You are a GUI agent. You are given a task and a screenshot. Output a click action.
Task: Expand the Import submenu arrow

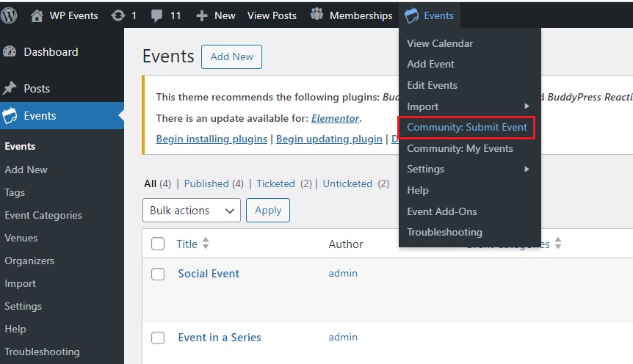pos(527,106)
